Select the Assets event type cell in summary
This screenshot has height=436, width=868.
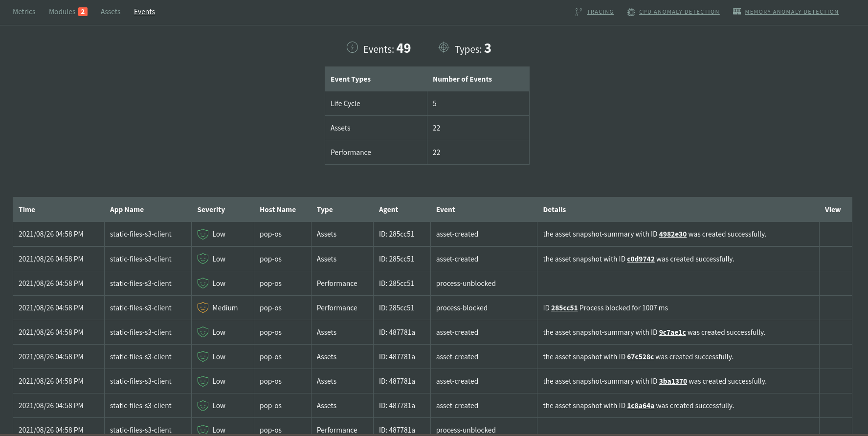click(x=376, y=128)
